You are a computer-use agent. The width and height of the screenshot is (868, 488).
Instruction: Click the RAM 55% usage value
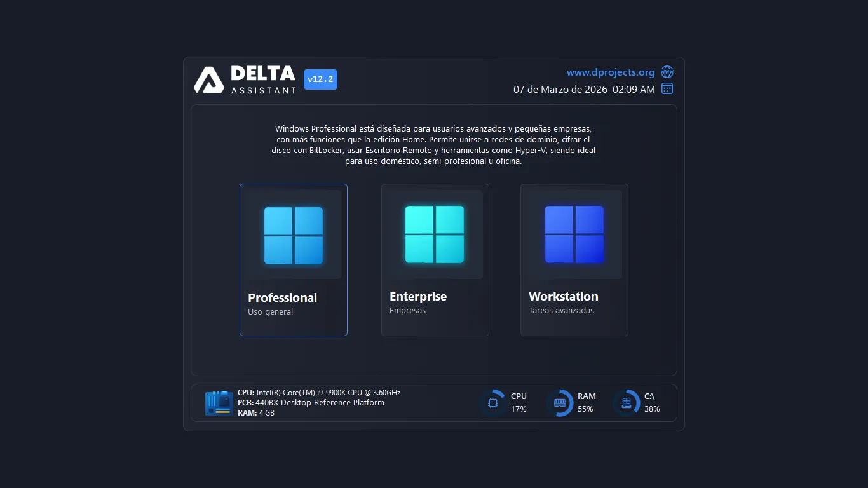point(585,409)
